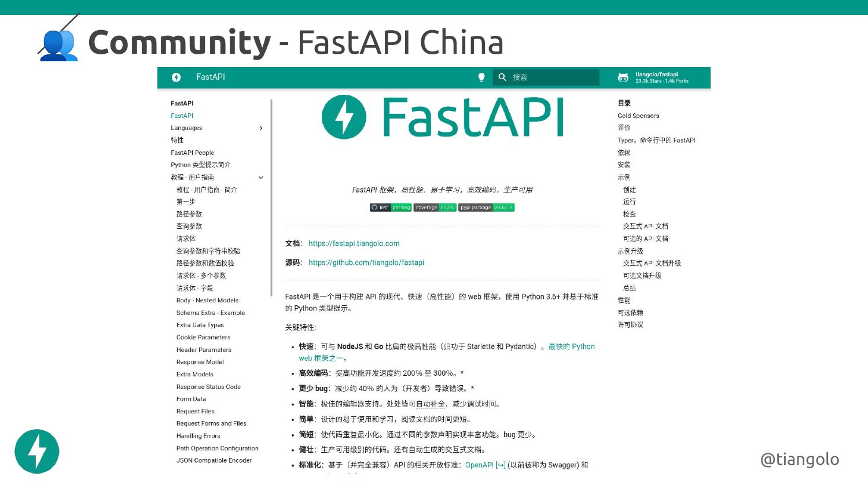Open Schema Extra - Example page
Screen dimensions: 868x488
coord(211,313)
